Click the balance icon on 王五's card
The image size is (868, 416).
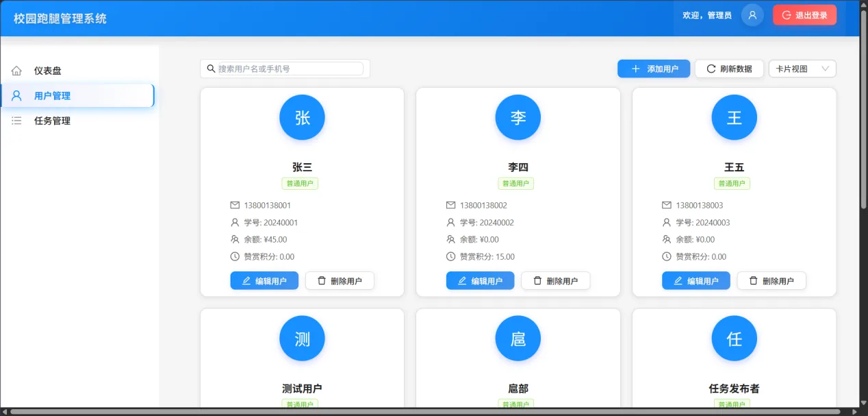[667, 239]
